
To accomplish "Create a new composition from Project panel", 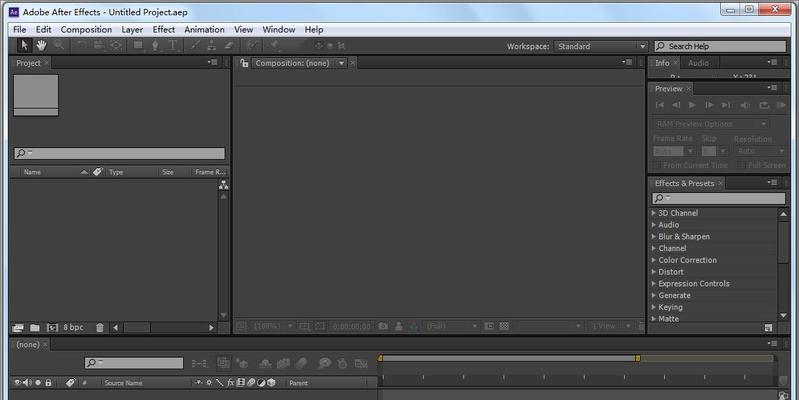I will pyautogui.click(x=52, y=328).
